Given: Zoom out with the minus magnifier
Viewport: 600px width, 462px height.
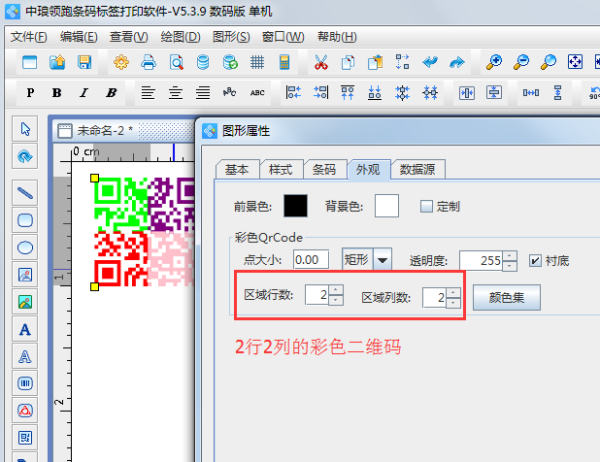Looking at the screenshot, I should tap(521, 62).
